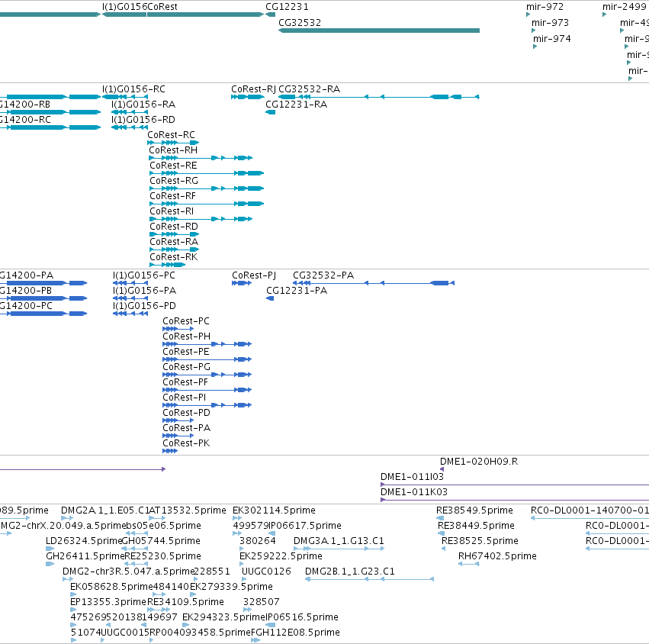
Task: Select the CoRest-PK protein label
Action: (x=186, y=443)
